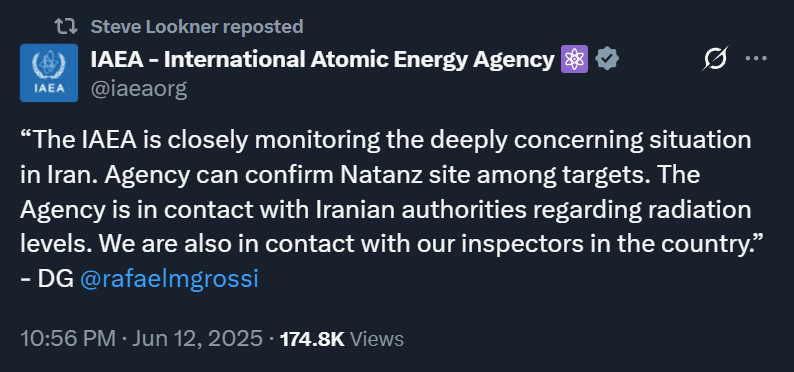This screenshot has height=372, width=794.
Task: Click the line about inspectors in the country
Action: click(x=388, y=244)
